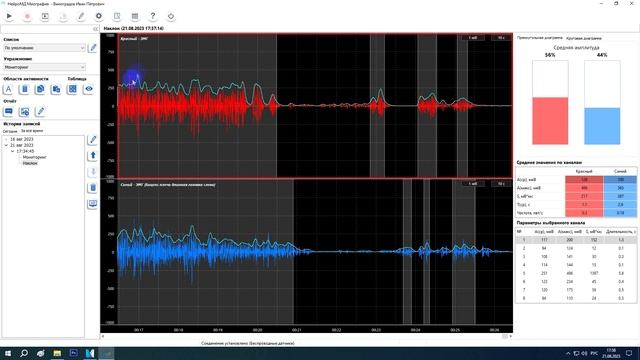Click the power/refresh toolbar icon
This screenshot has width=640, height=360.
tap(171, 16)
